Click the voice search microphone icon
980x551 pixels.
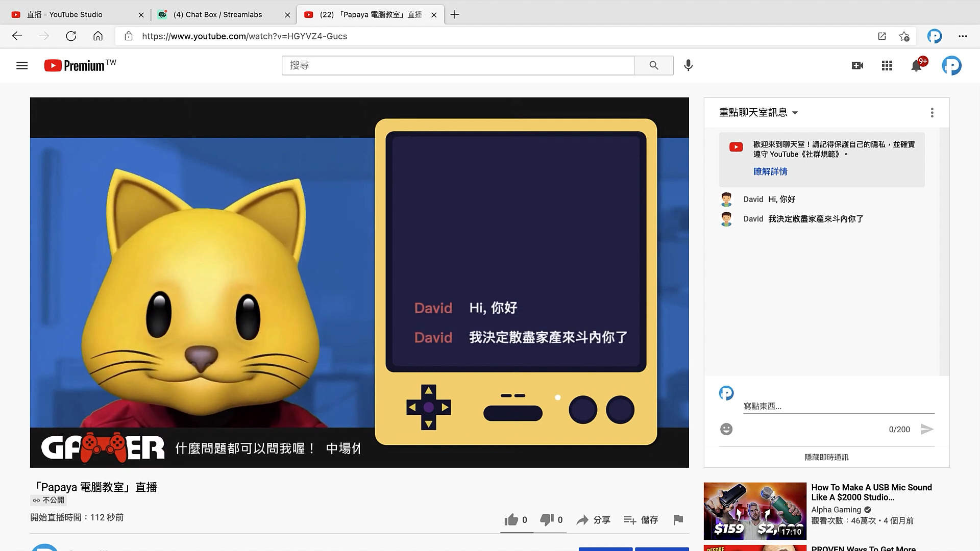point(688,65)
